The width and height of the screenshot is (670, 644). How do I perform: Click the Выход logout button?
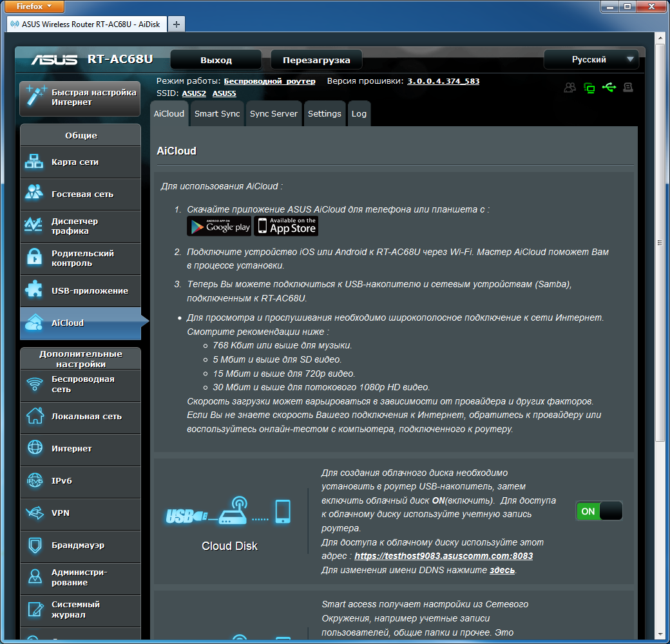click(216, 60)
